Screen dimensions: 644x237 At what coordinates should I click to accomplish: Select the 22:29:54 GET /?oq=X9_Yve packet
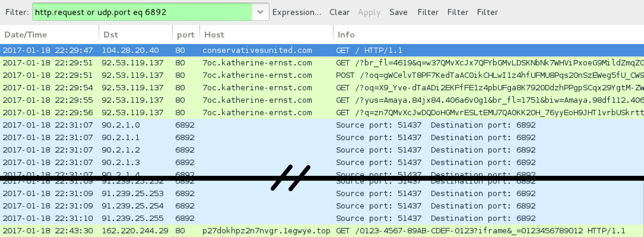tap(322, 88)
